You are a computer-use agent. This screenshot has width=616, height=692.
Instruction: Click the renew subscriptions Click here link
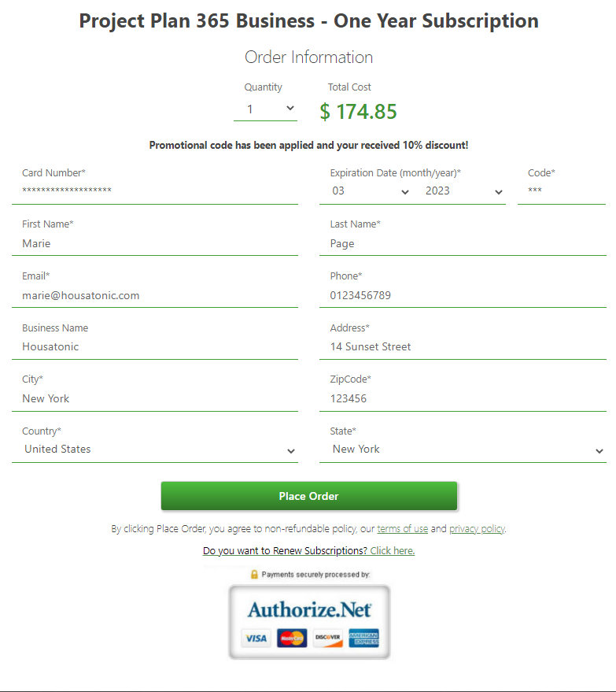[x=392, y=551]
